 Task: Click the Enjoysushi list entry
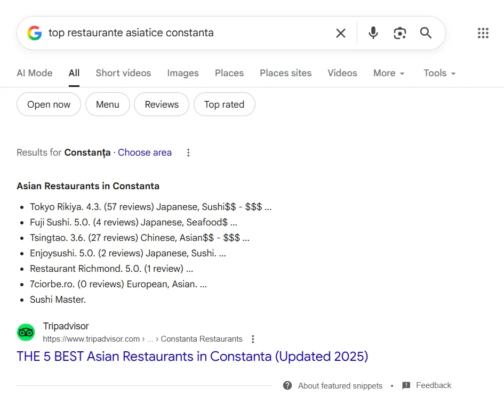[x=128, y=253]
